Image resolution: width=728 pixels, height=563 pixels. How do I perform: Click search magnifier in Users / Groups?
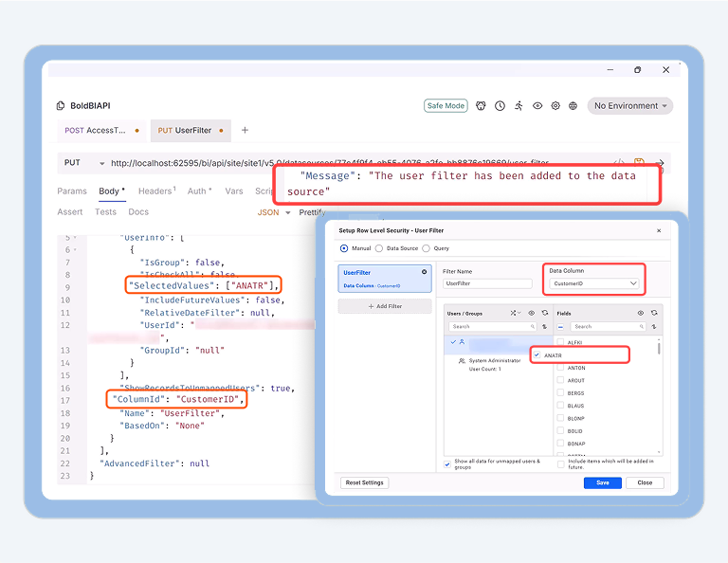tap(533, 327)
